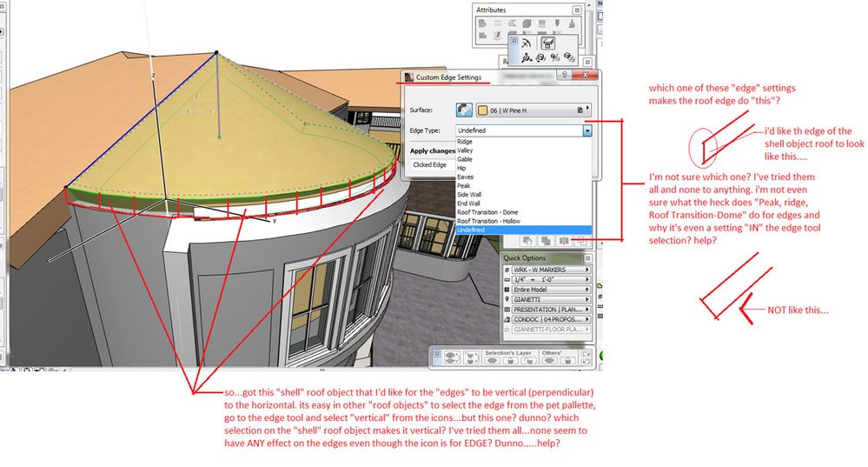Click the layer-stack icon beside WRK - W MARKERS
The image size is (868, 467).
[x=507, y=270]
